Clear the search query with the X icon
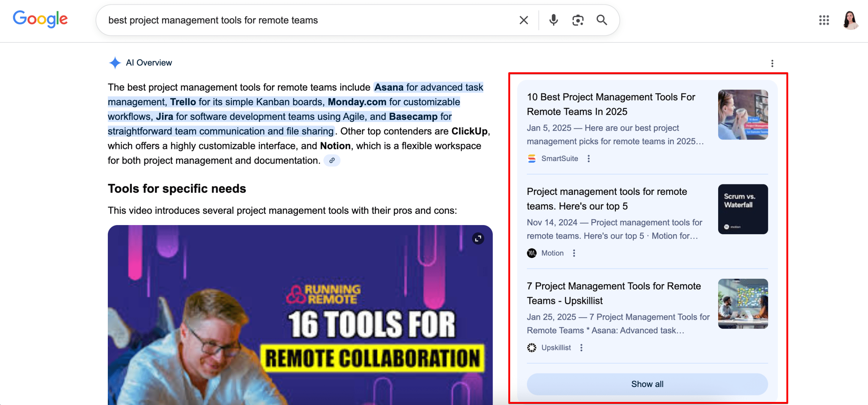The height and width of the screenshot is (405, 868). [523, 20]
